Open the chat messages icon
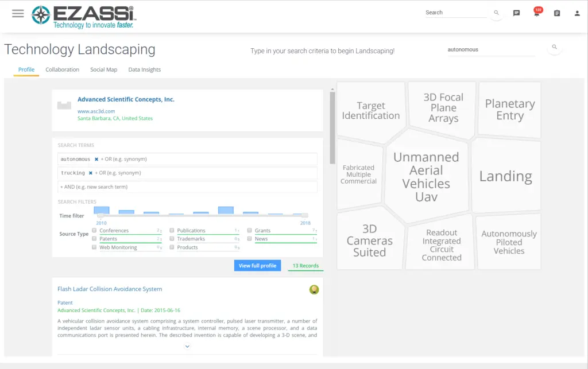This screenshot has height=369, width=588. 516,13
